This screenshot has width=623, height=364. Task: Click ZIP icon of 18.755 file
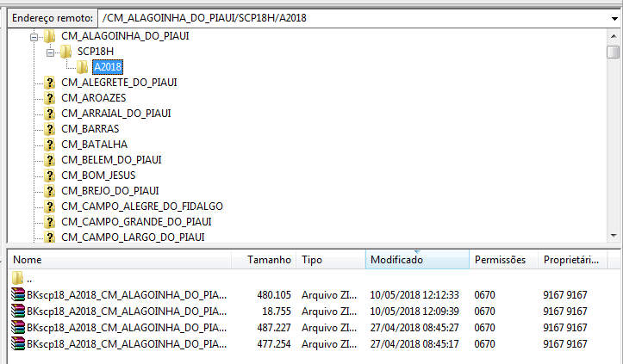pyautogui.click(x=18, y=312)
